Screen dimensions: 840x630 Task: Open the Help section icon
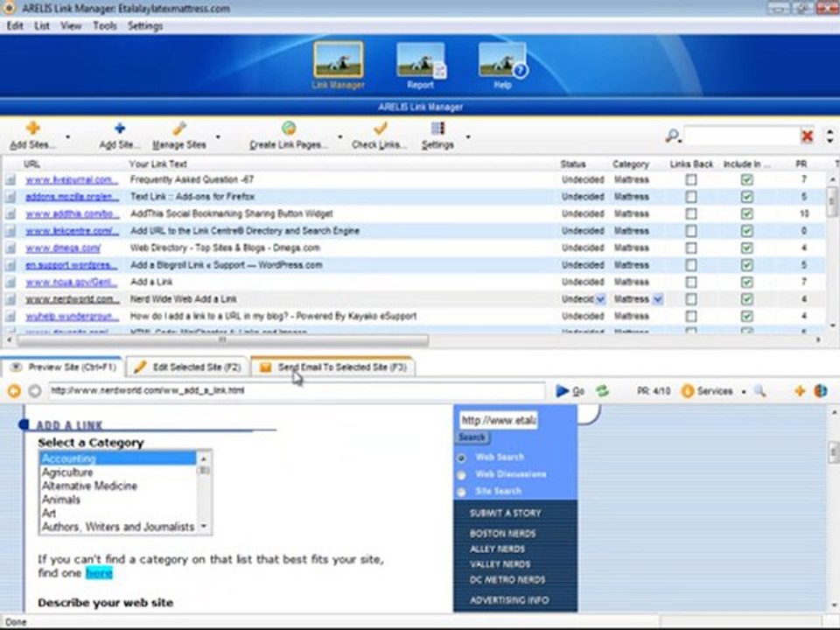click(502, 60)
